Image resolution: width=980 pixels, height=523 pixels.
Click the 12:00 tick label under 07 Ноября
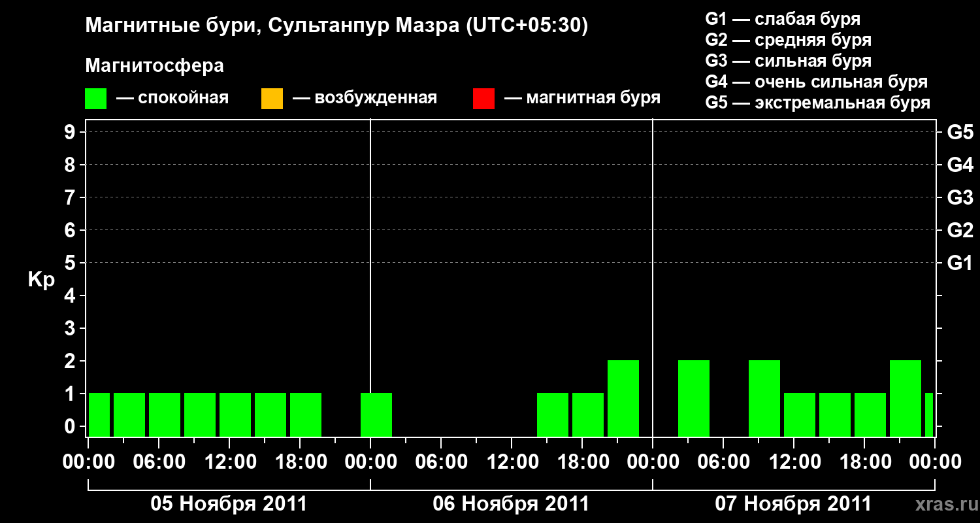(794, 462)
